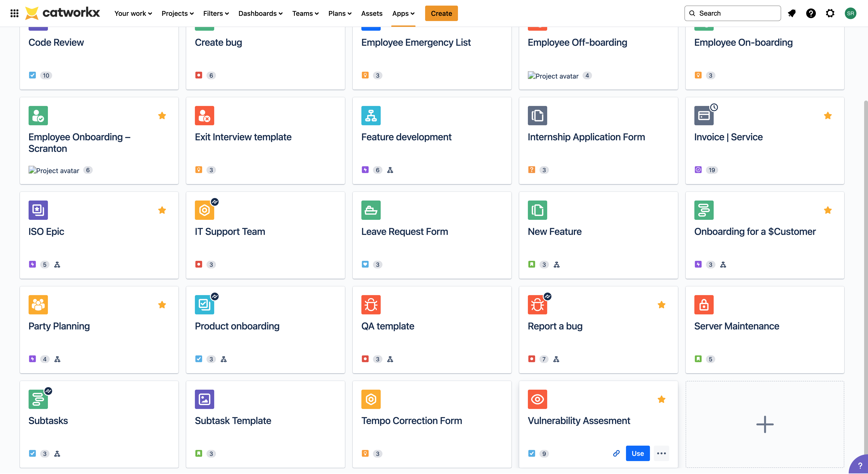The image size is (868, 474).
Task: Click the Server Maintenance title text
Action: click(x=737, y=326)
